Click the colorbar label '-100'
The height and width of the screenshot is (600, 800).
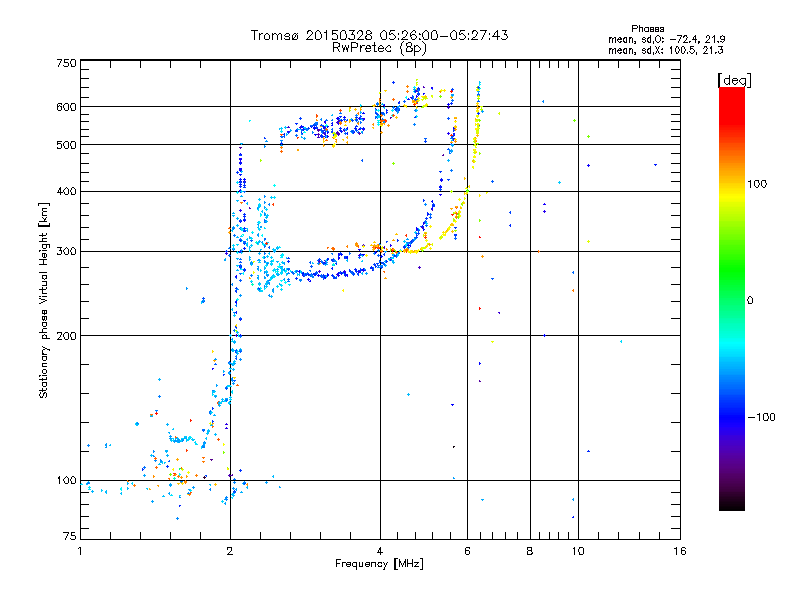(761, 417)
